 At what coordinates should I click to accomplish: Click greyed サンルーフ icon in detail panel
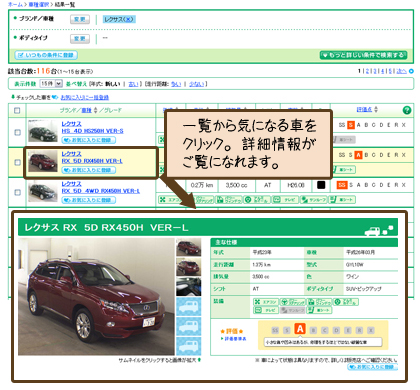click(292, 310)
